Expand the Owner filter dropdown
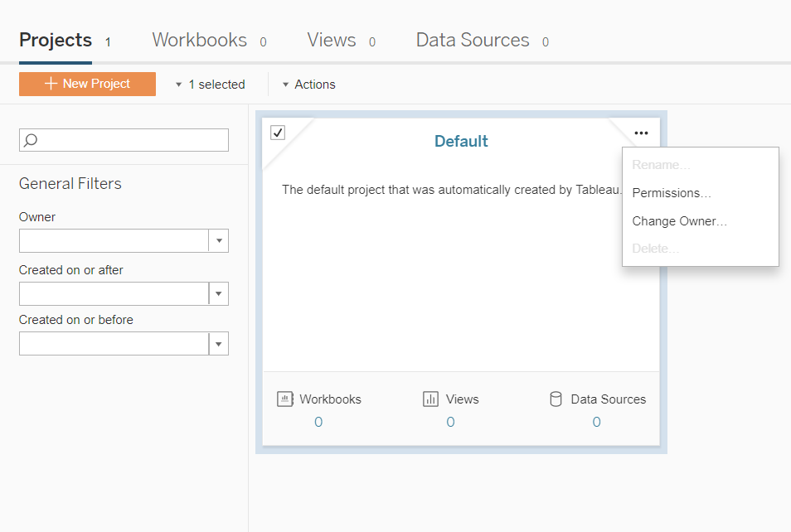The width and height of the screenshot is (791, 532). point(219,241)
